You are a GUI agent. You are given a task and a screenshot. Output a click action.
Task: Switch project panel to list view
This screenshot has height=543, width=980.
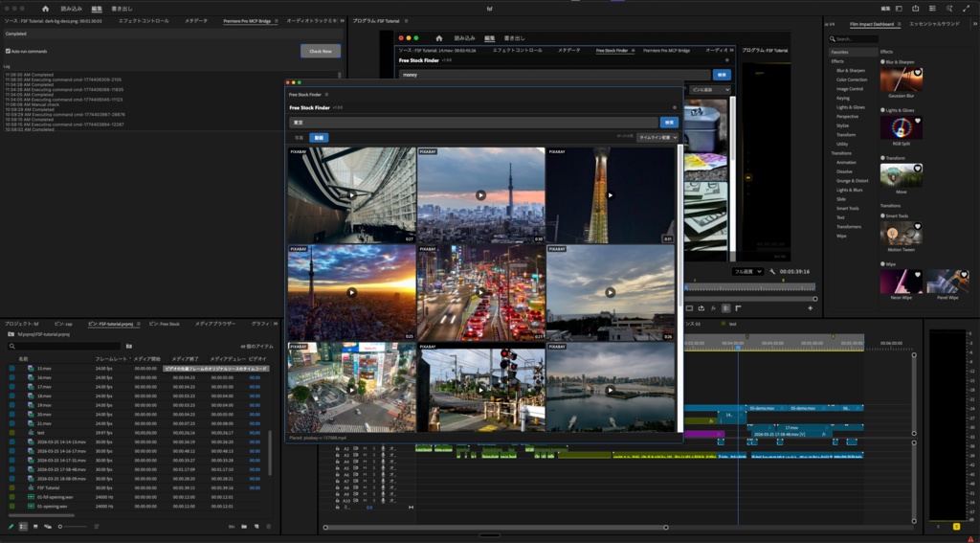(x=23, y=527)
